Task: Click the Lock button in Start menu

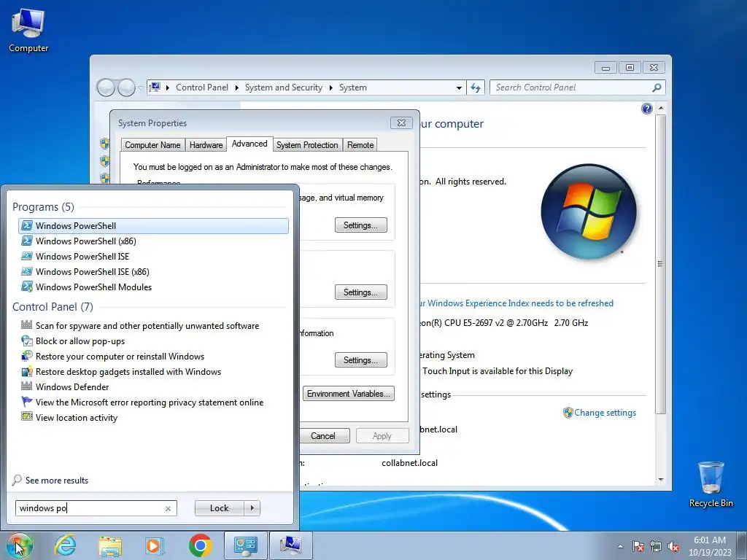Action: click(x=219, y=508)
